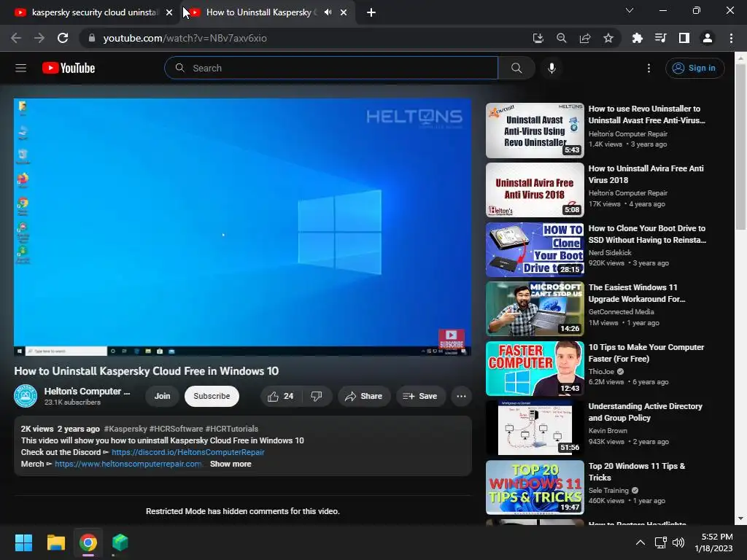The height and width of the screenshot is (560, 747).
Task: Bookmark this page with the star
Action: pos(608,38)
